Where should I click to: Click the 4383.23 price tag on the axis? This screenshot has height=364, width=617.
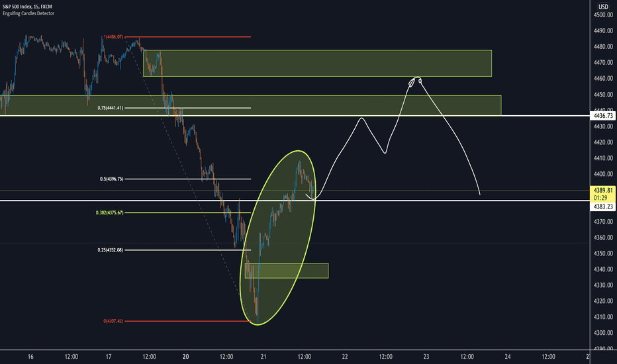[x=603, y=206]
